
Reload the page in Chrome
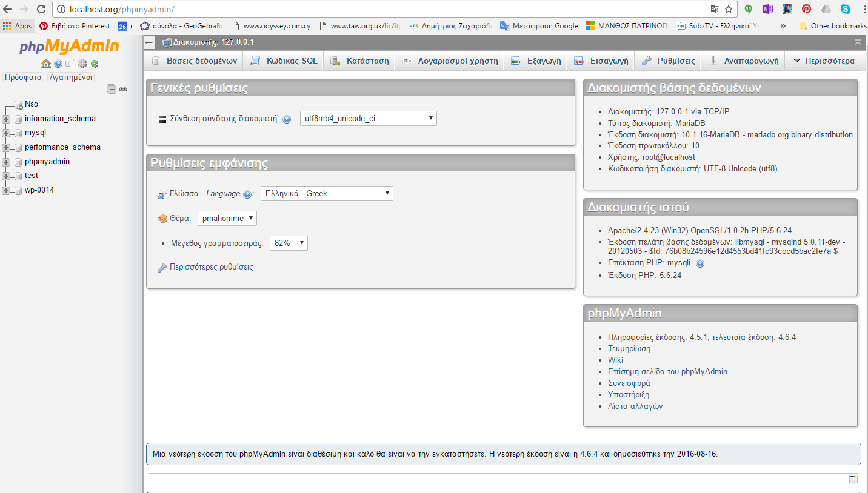point(41,9)
